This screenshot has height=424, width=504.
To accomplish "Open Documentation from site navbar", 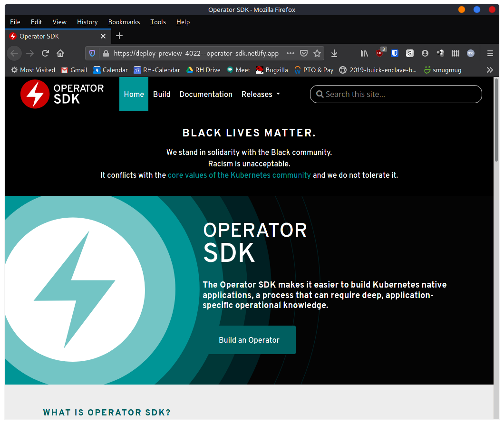I will click(x=206, y=94).
